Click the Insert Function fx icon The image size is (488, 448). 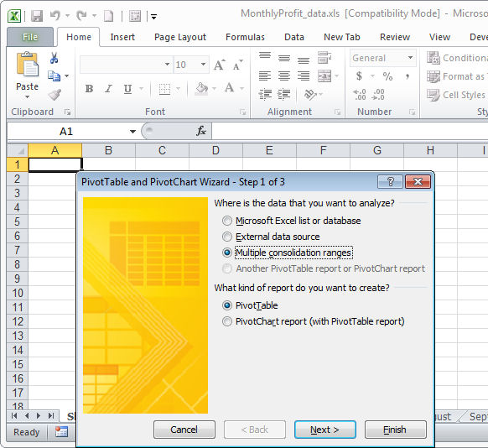coord(201,131)
